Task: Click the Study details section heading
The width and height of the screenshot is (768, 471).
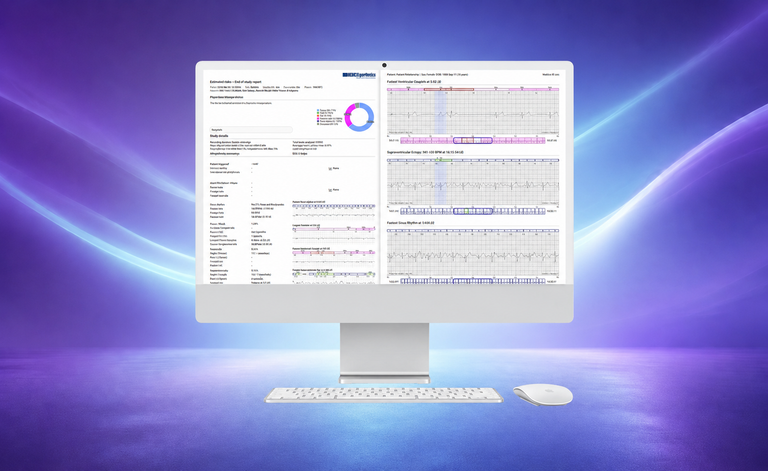Action: pyautogui.click(x=219, y=136)
